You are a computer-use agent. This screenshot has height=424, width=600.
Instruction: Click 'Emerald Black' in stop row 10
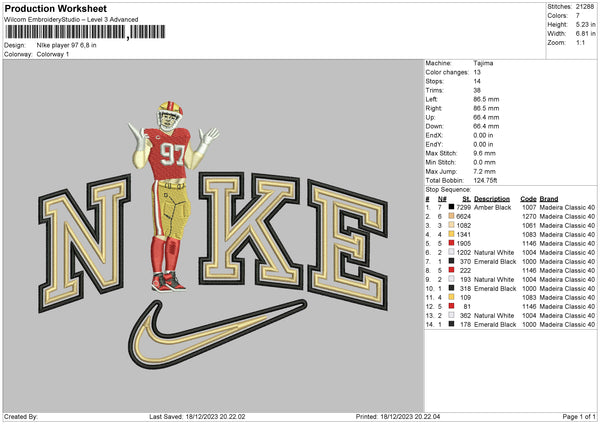(x=495, y=288)
